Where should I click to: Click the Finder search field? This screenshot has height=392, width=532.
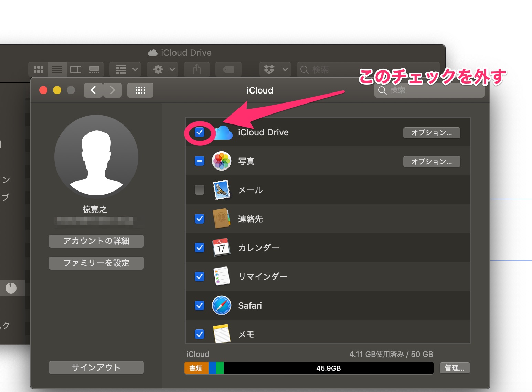tap(368, 69)
